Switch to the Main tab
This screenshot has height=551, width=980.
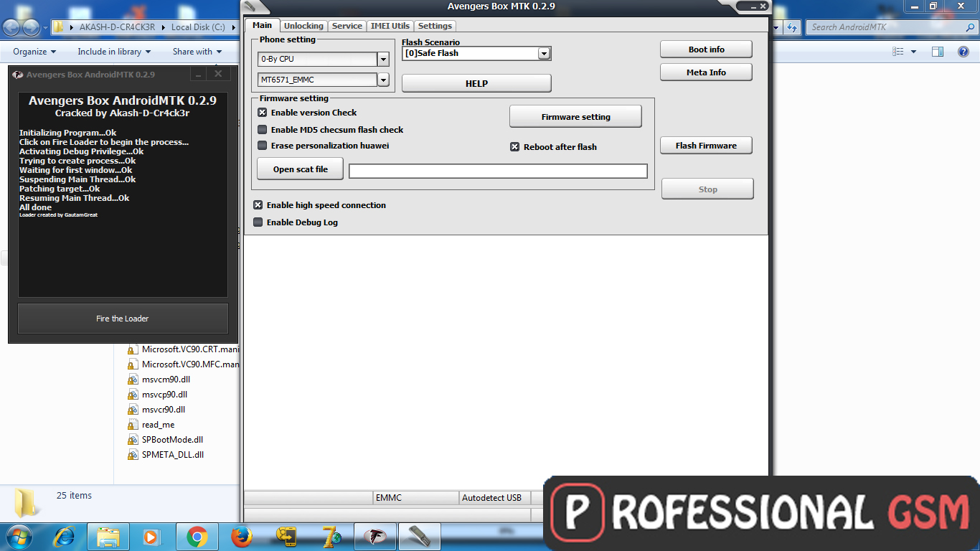pos(263,25)
